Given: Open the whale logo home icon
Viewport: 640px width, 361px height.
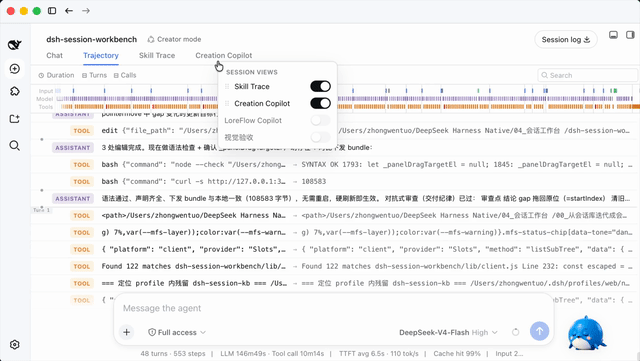Looking at the screenshot, I should coord(15,45).
